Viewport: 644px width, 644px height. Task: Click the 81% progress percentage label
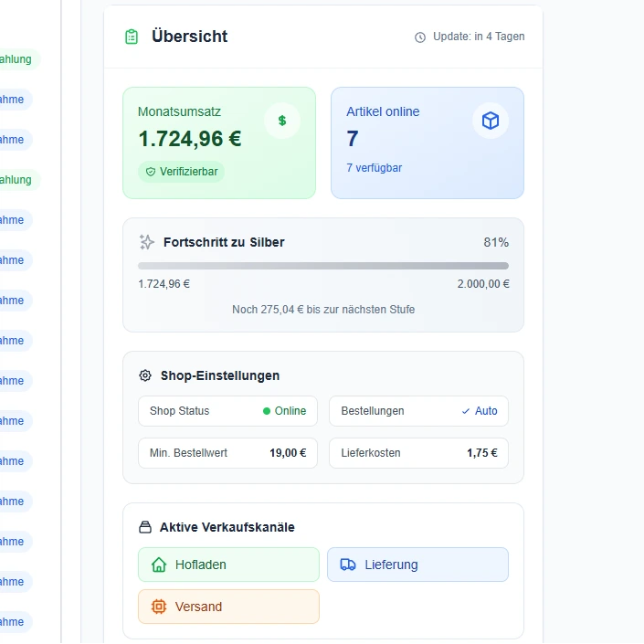[x=496, y=242]
